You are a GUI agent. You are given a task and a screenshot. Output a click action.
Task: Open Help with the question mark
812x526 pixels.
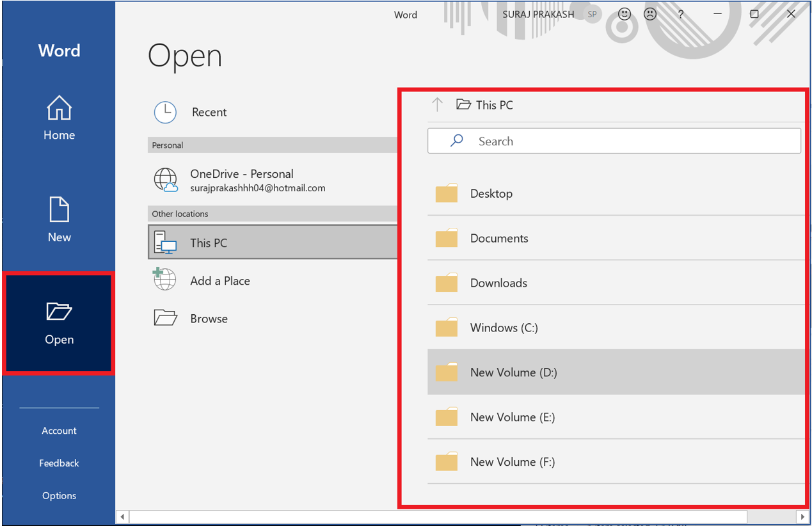pos(681,14)
